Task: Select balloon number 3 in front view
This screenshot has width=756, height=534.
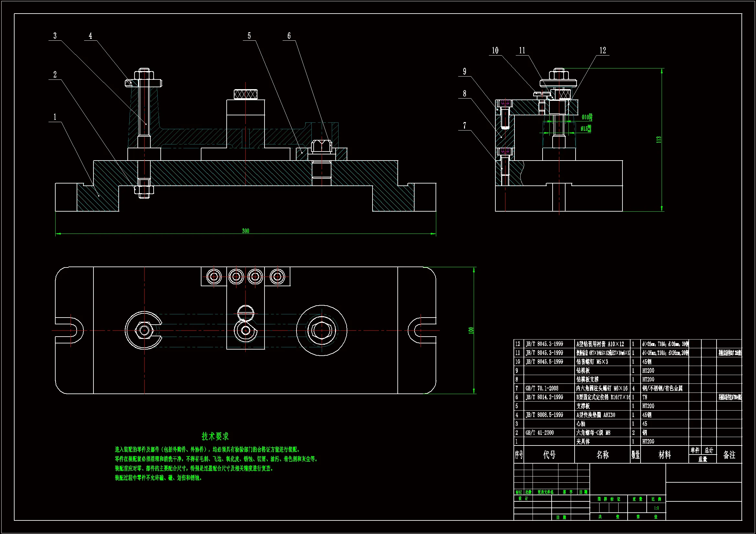Action: click(x=55, y=36)
